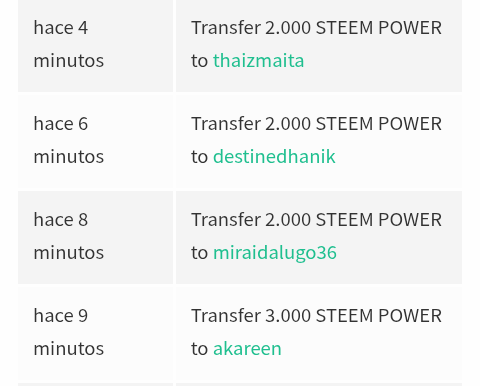Click 'Transfer 2.000 STEEM POWER' text above thaizmaita

[316, 28]
